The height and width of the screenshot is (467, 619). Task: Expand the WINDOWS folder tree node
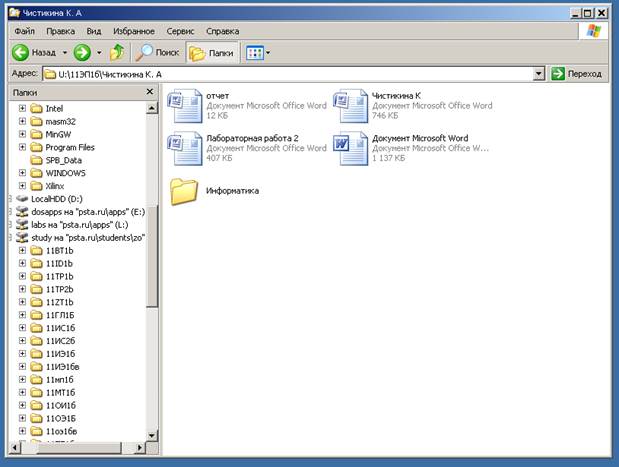tap(23, 173)
